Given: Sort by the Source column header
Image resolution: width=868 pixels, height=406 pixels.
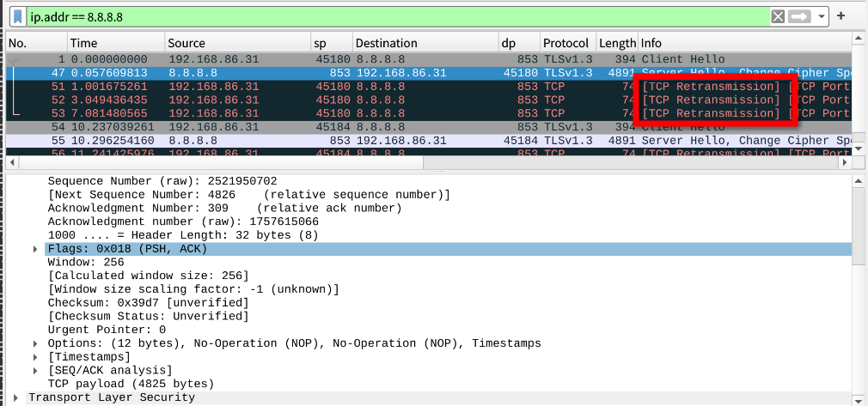Looking at the screenshot, I should 237,43.
